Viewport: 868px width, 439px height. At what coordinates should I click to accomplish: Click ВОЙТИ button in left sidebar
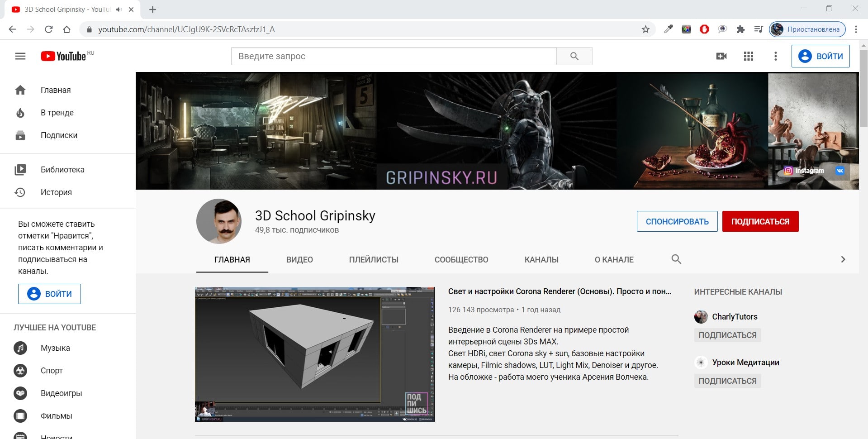49,294
